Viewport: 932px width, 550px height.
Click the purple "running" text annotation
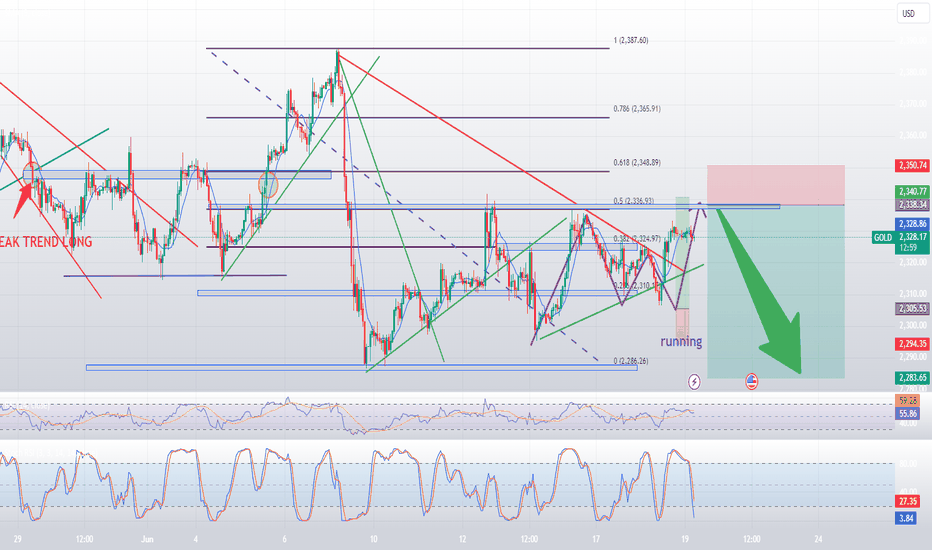coord(681,341)
